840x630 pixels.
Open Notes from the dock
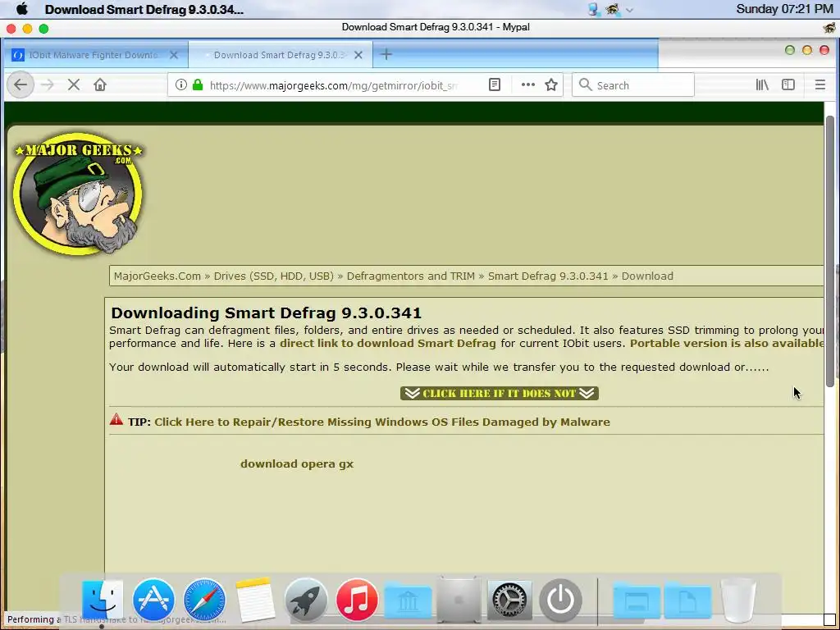(255, 600)
